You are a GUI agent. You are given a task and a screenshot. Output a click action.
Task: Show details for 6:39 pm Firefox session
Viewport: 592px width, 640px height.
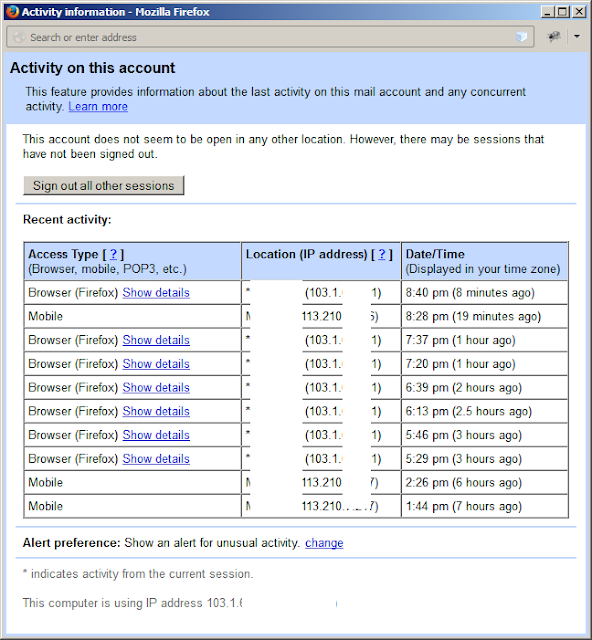156,387
